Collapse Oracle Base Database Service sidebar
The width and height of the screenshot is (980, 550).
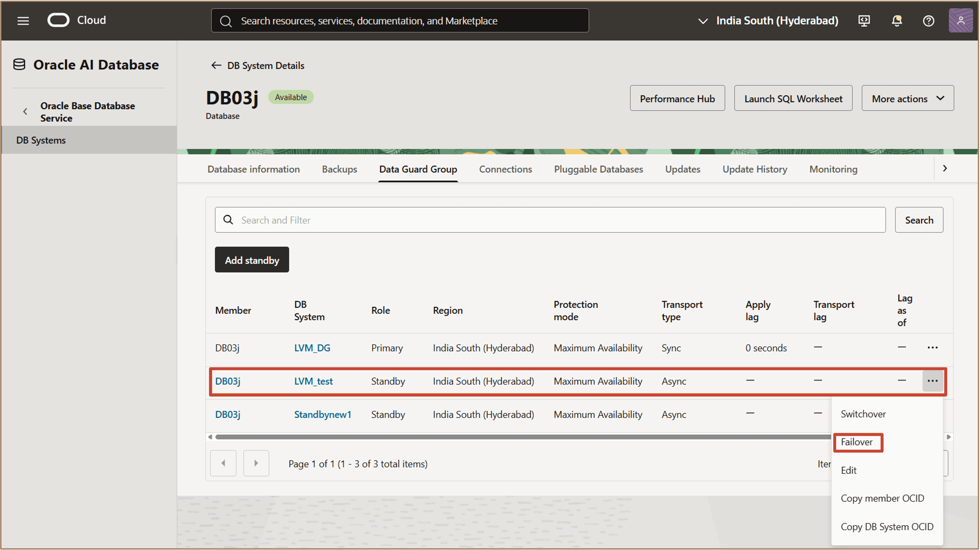coord(25,112)
